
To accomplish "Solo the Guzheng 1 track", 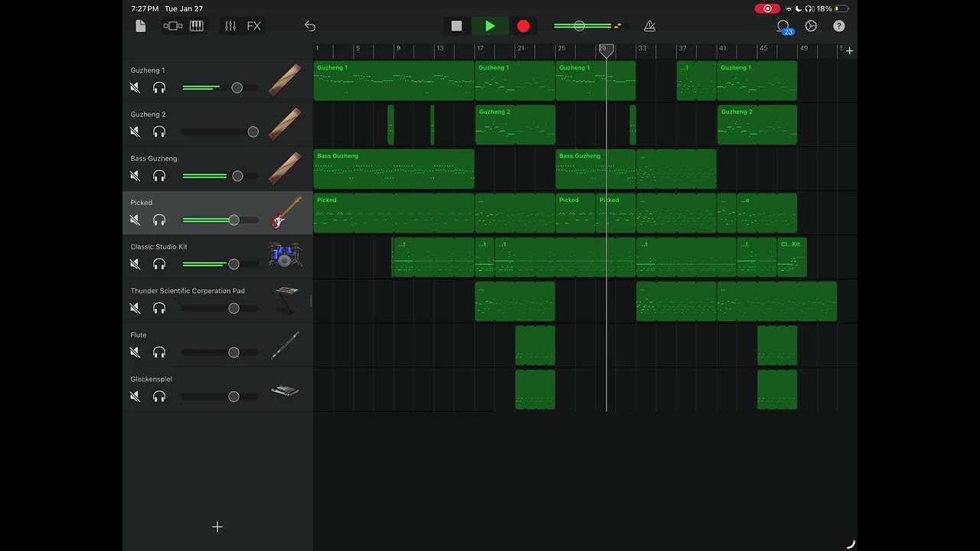I will pyautogui.click(x=159, y=88).
